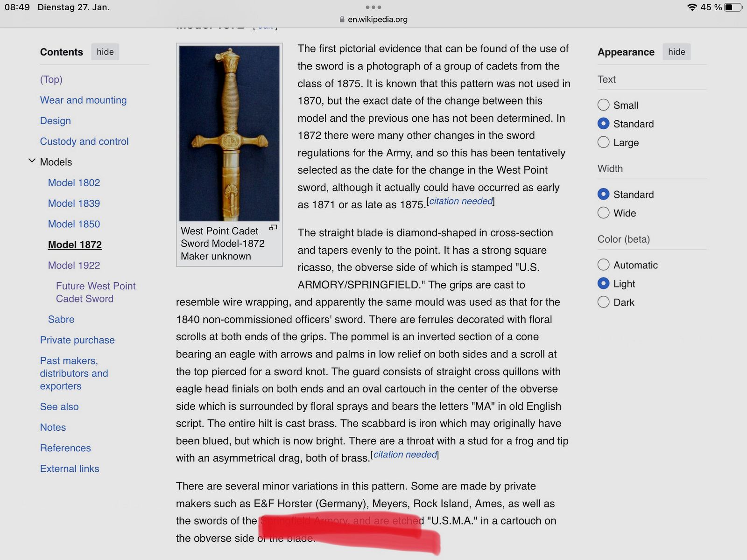The image size is (747, 560).
Task: Hide the Contents sidebar
Action: [x=105, y=52]
